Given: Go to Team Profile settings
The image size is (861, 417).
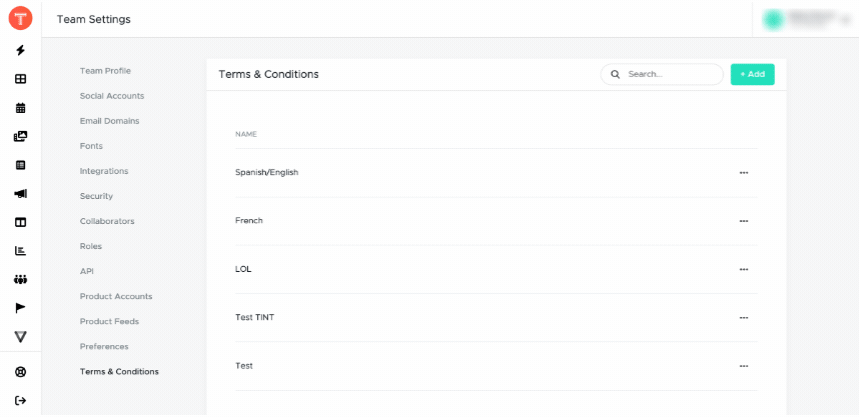Looking at the screenshot, I should (x=105, y=71).
